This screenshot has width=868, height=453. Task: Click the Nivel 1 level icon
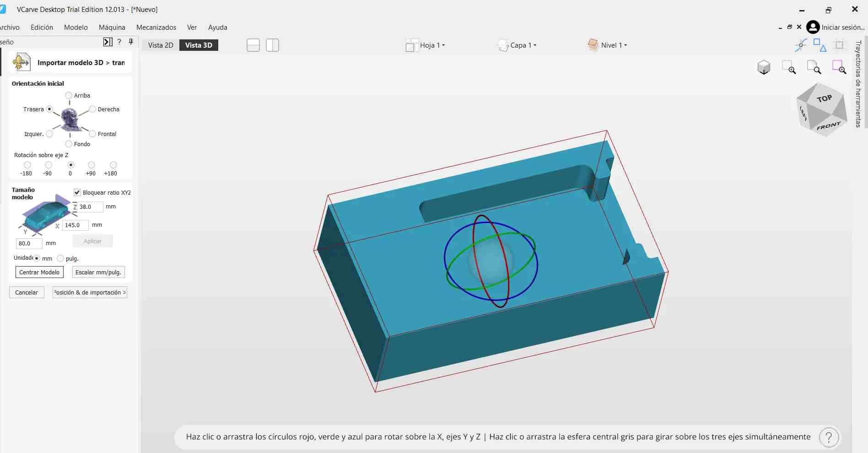593,44
